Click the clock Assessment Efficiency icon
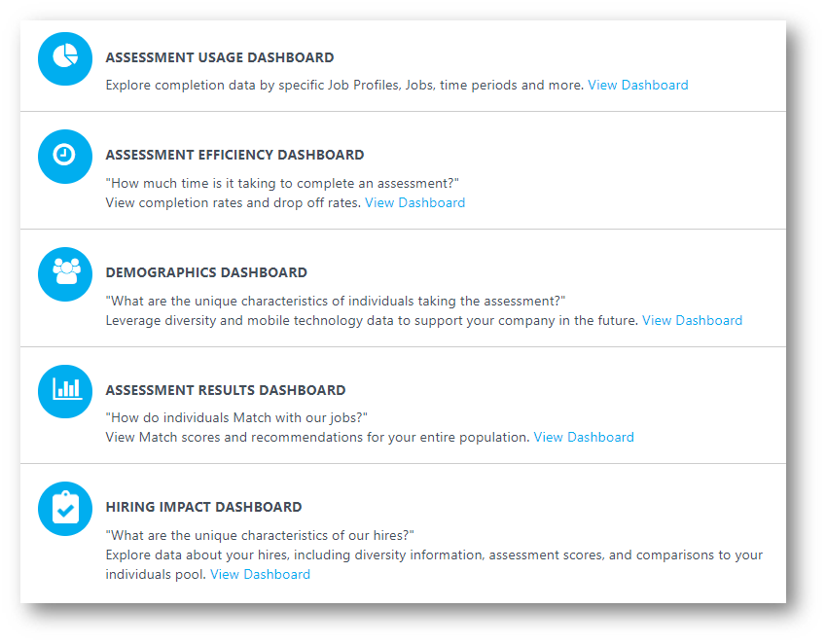This screenshot has height=644, width=827. [65, 157]
